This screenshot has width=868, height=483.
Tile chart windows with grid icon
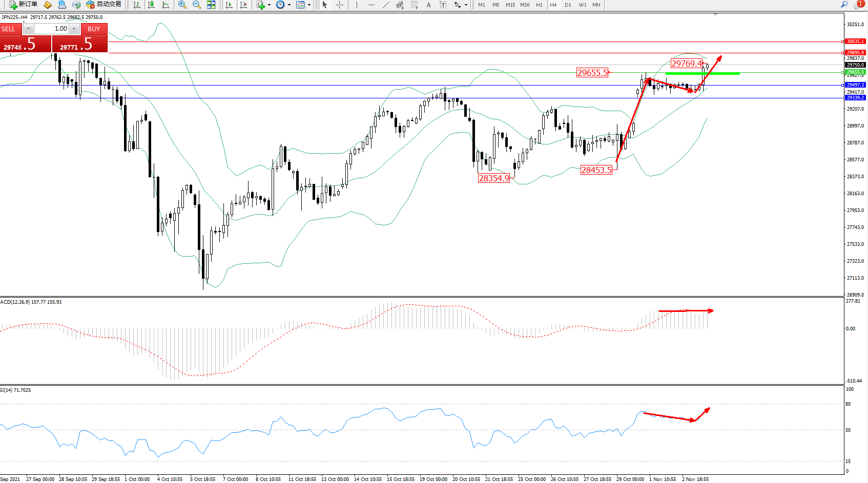coord(211,5)
